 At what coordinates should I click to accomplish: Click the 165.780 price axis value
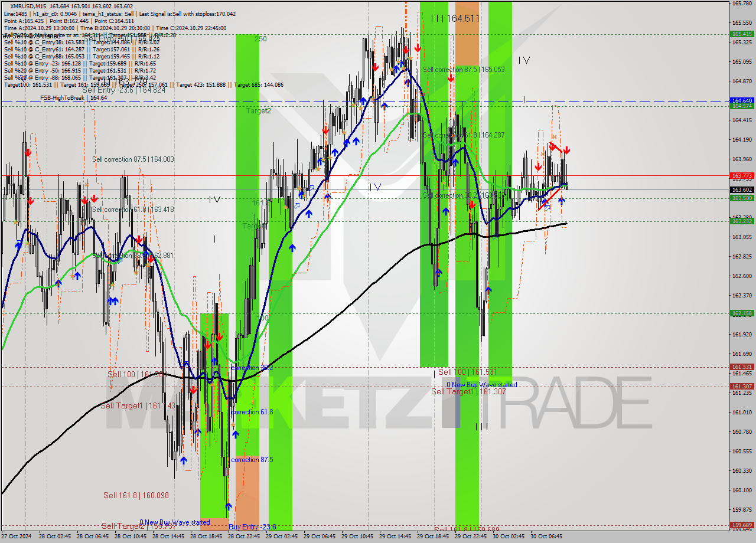(742, 4)
